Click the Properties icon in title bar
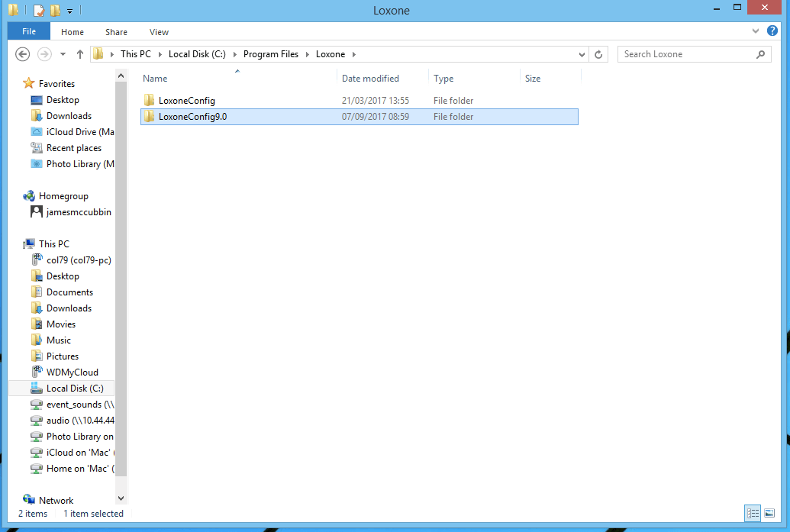Image resolution: width=790 pixels, height=532 pixels. coord(38,11)
